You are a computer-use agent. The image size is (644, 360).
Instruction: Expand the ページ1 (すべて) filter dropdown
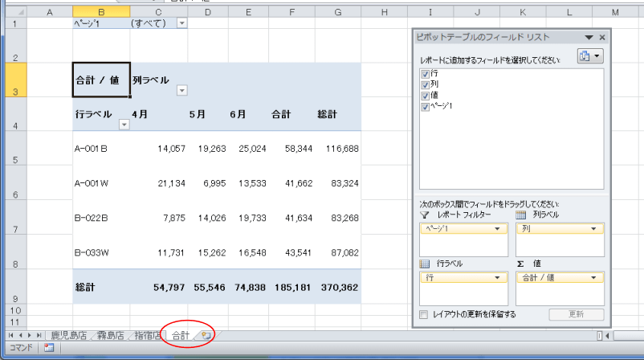point(181,23)
